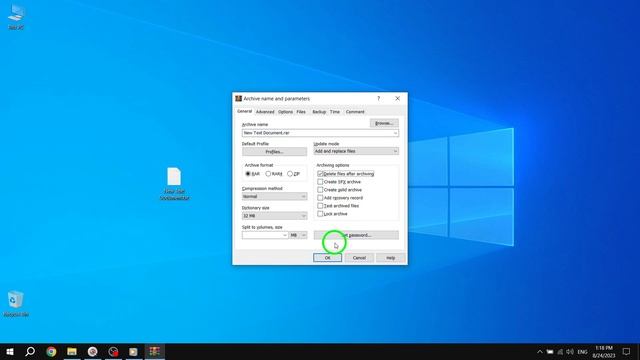Click the Browse... button
The image size is (640, 360).
384,123
